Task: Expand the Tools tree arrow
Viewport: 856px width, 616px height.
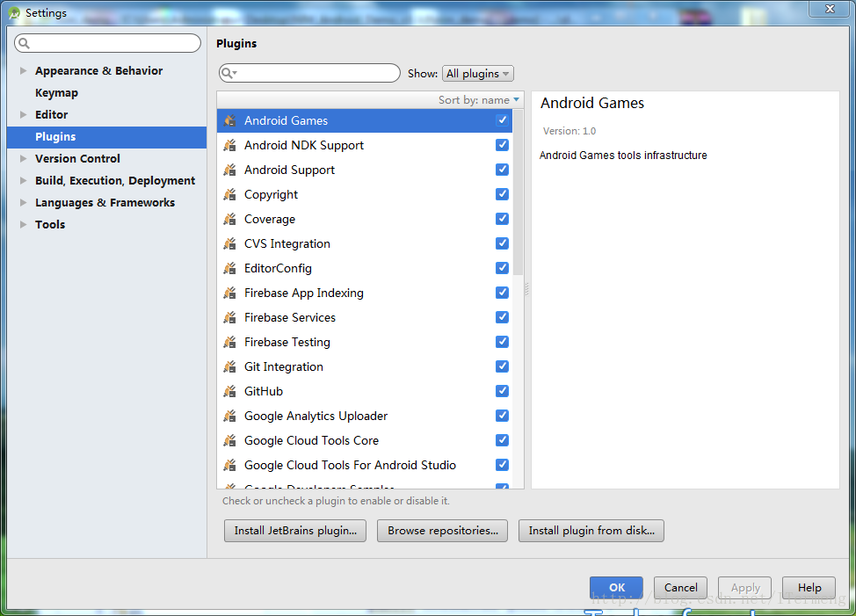Action: [23, 224]
